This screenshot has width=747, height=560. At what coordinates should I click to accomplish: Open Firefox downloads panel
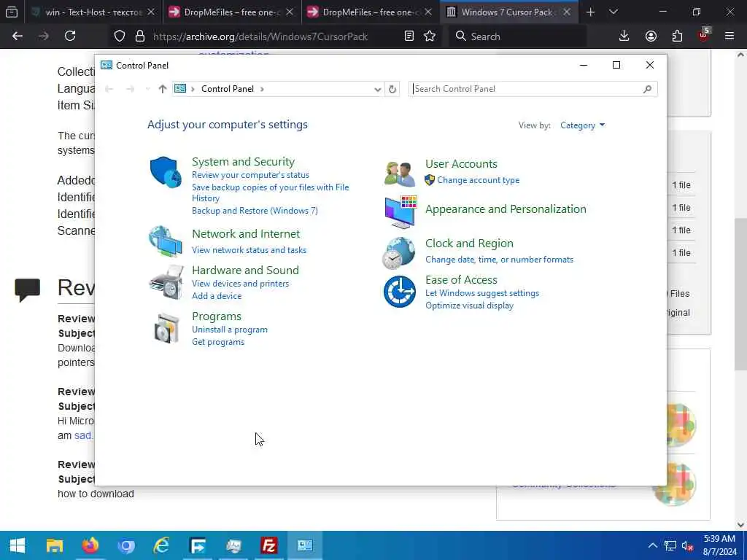[x=624, y=36]
